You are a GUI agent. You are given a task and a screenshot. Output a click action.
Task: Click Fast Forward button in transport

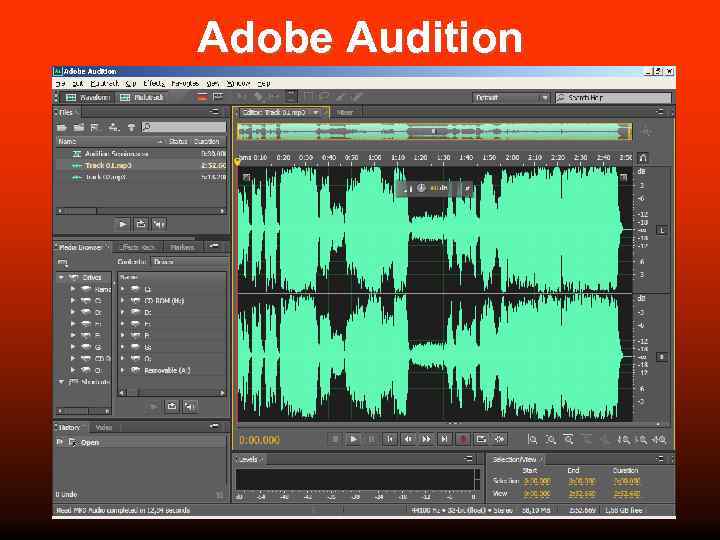point(426,439)
